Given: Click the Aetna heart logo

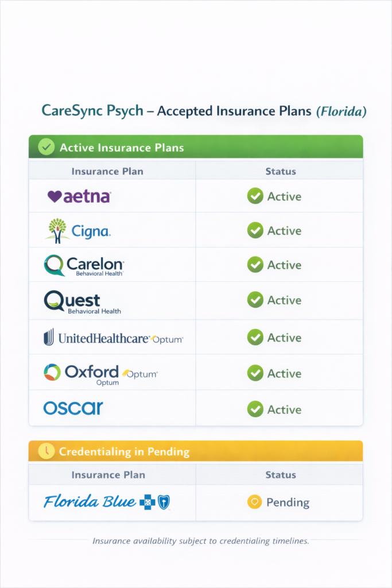Looking at the screenshot, I should pyautogui.click(x=55, y=196).
